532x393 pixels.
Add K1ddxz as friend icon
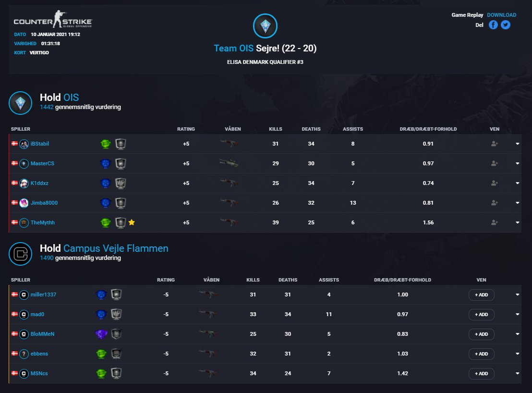click(495, 183)
